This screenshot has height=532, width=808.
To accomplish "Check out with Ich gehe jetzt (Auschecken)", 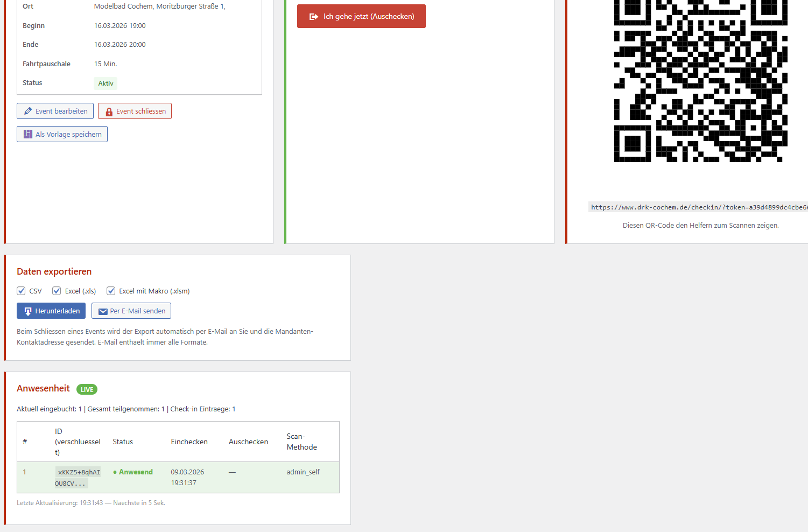I will (x=361, y=16).
